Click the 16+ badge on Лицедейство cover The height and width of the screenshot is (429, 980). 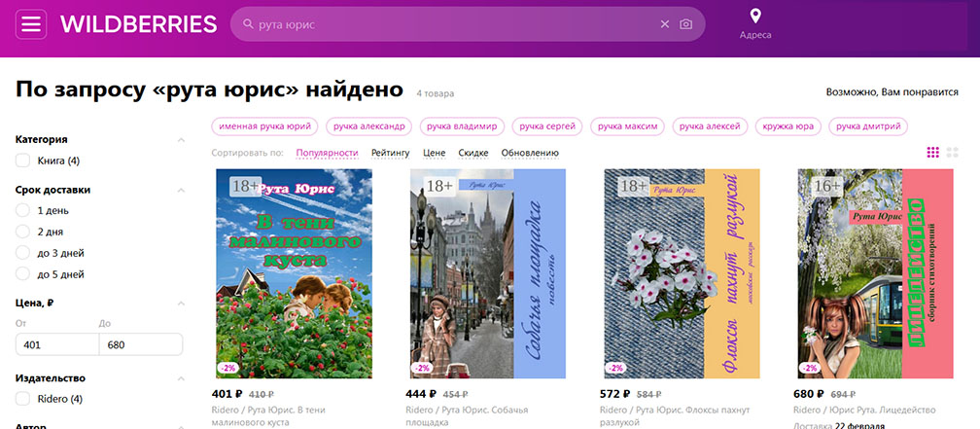(827, 186)
